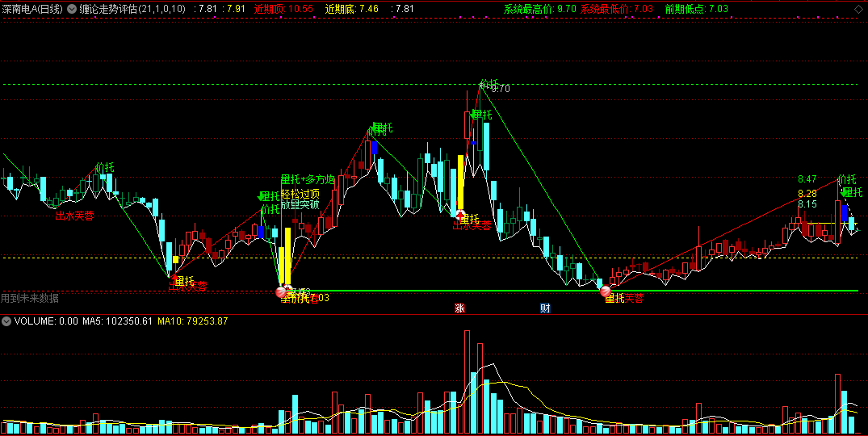Click the 放量突破 signal label

pos(300,204)
